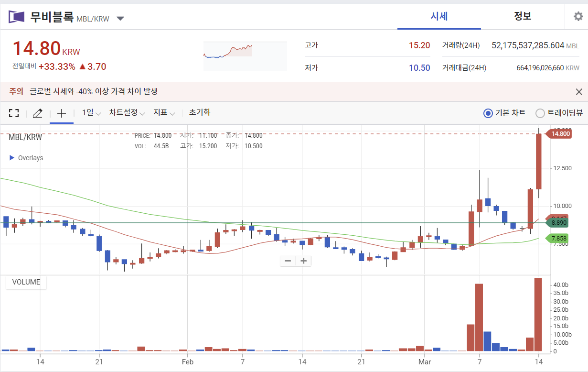Activate the crosshair cursor tool
The height and width of the screenshot is (372, 588).
pyautogui.click(x=61, y=113)
